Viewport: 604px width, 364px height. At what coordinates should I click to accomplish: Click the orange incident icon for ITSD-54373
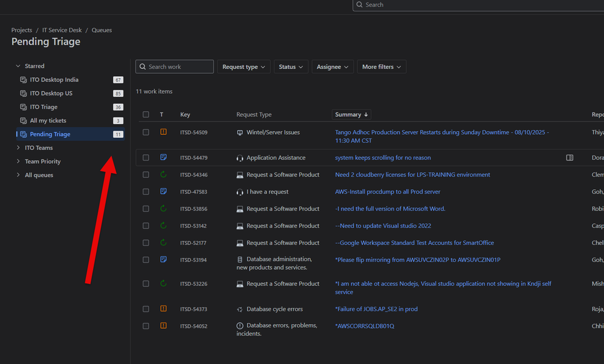click(163, 308)
